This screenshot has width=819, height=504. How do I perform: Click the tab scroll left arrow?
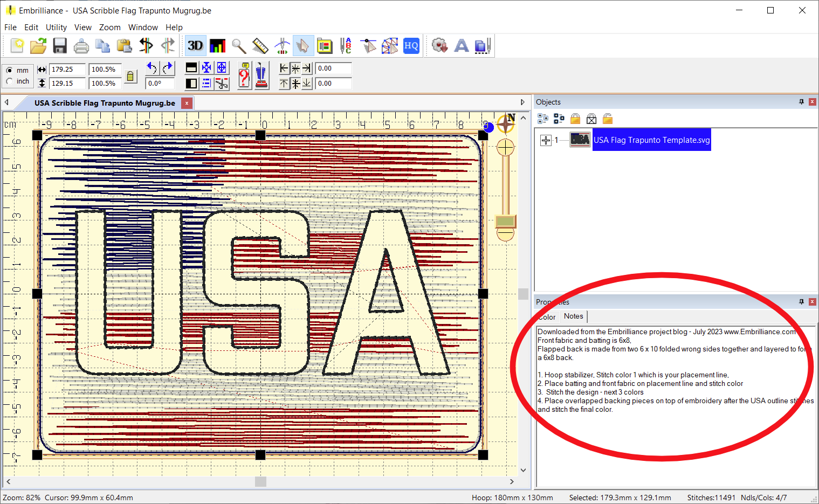(x=7, y=102)
